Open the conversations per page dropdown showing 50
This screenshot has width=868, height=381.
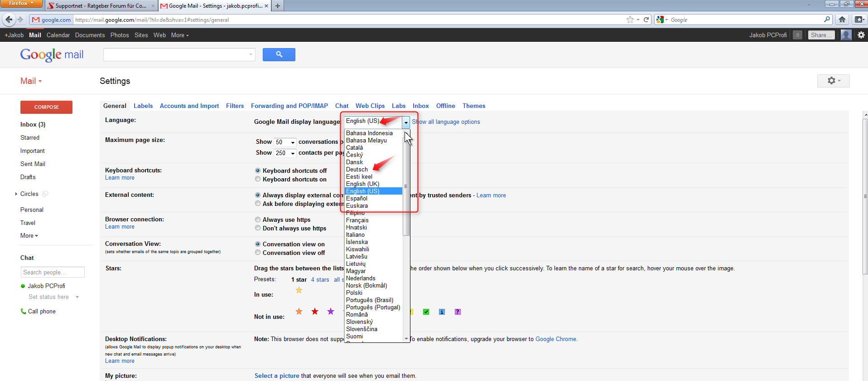(285, 142)
